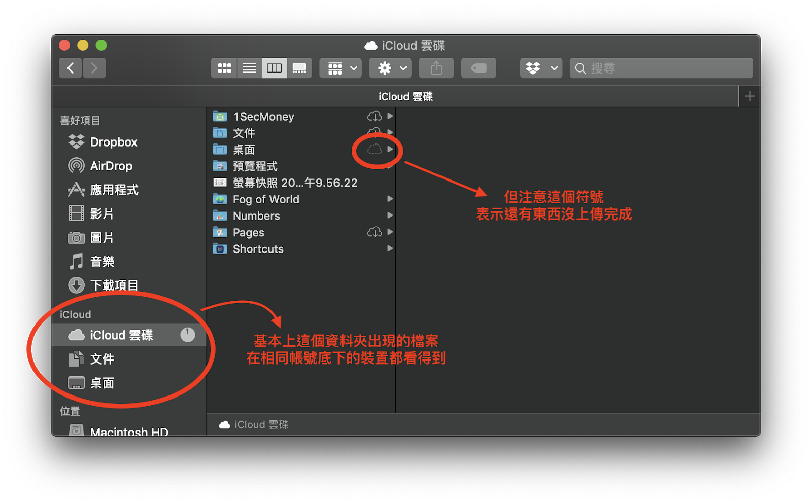
Task: Click the Share toolbar button
Action: (x=436, y=68)
